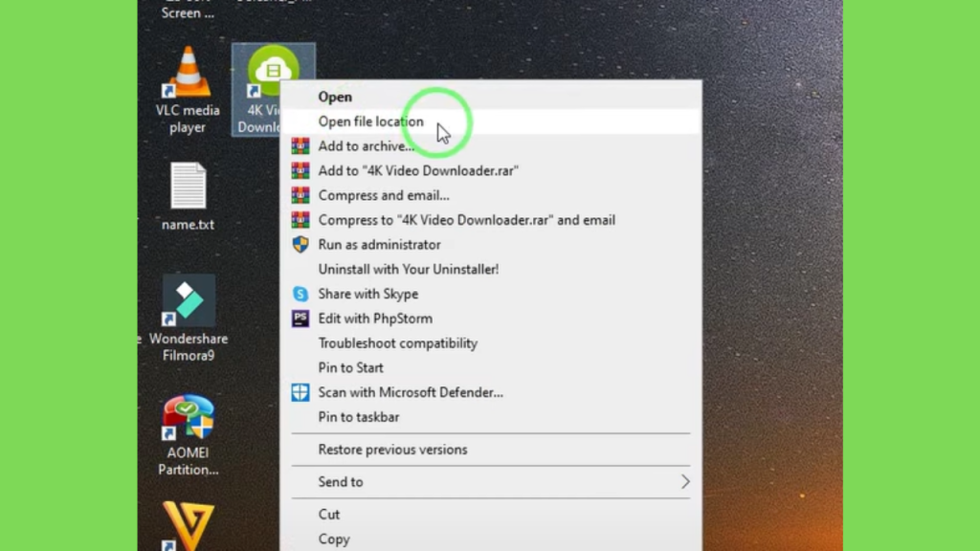Click shield icon next to Run as administrator

(301, 244)
